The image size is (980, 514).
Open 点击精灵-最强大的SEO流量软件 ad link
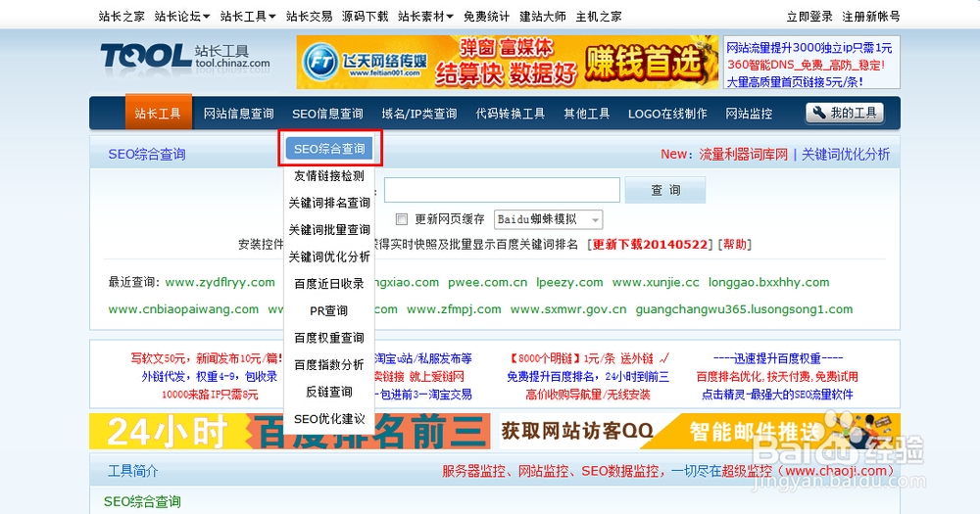777,395
